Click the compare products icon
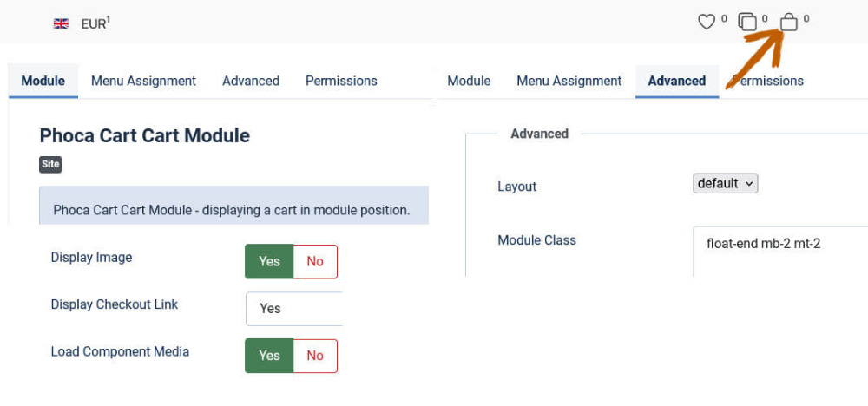Screen dimensions: 868x406 (x=747, y=22)
